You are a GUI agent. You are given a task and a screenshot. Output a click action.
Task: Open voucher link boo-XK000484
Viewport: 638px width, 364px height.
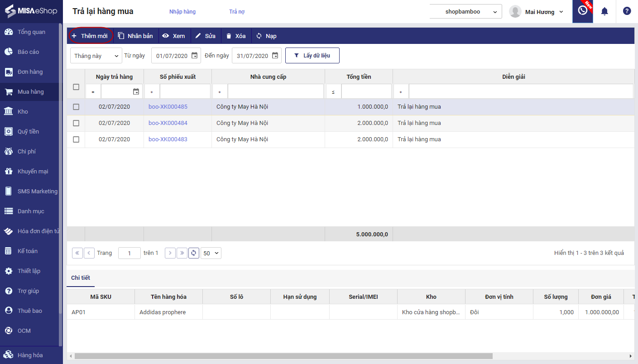(168, 123)
